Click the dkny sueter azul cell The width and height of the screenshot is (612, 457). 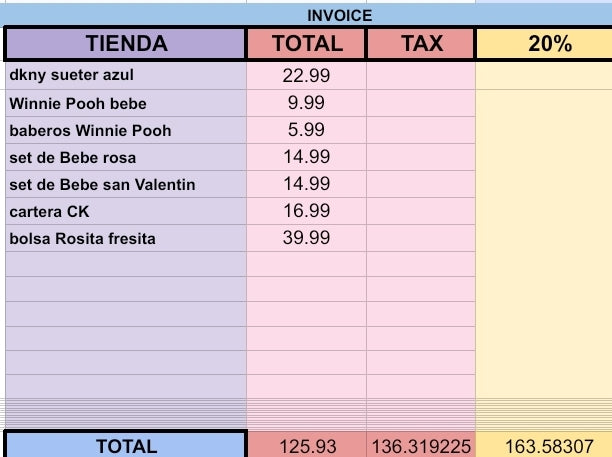(126, 76)
